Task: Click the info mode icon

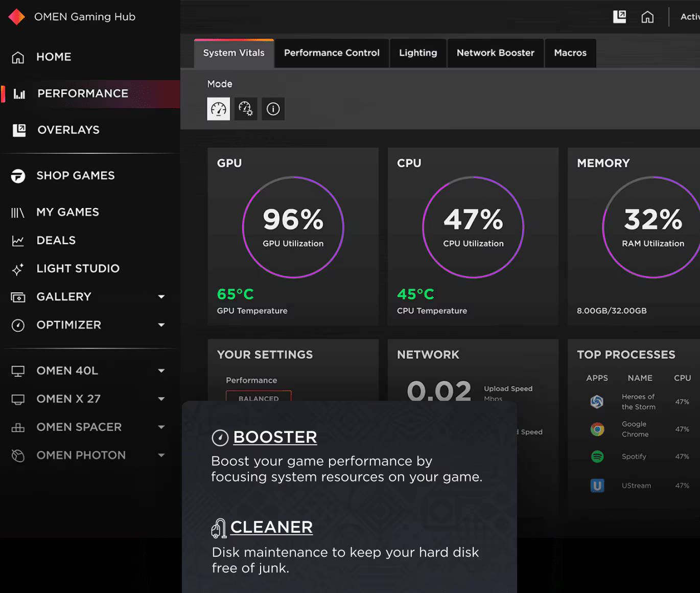Action: click(273, 109)
